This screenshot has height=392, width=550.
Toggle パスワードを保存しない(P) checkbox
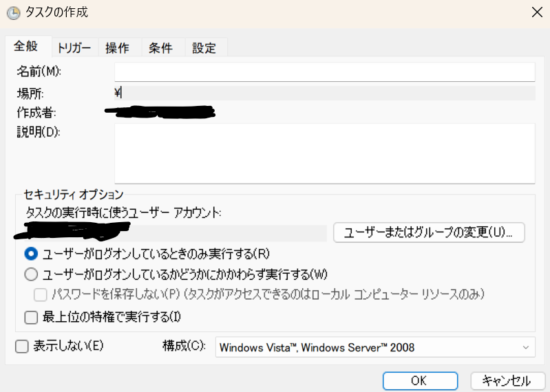(41, 294)
